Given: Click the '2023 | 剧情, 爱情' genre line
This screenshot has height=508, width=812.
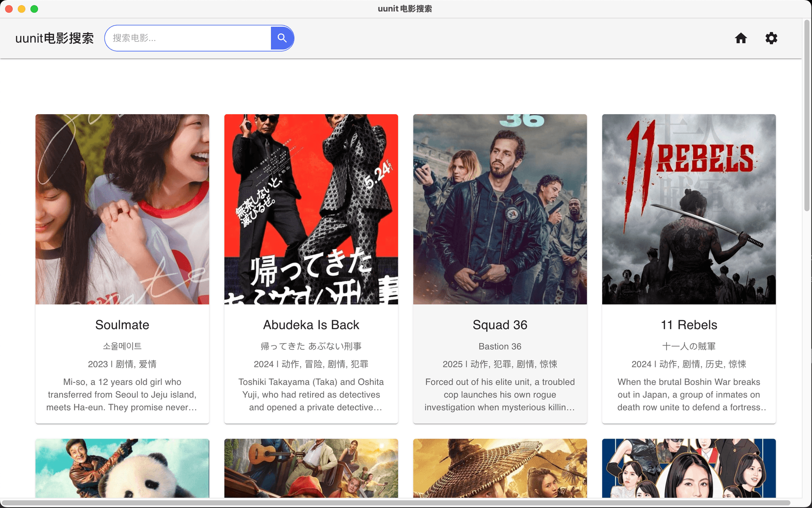Looking at the screenshot, I should click(x=122, y=364).
